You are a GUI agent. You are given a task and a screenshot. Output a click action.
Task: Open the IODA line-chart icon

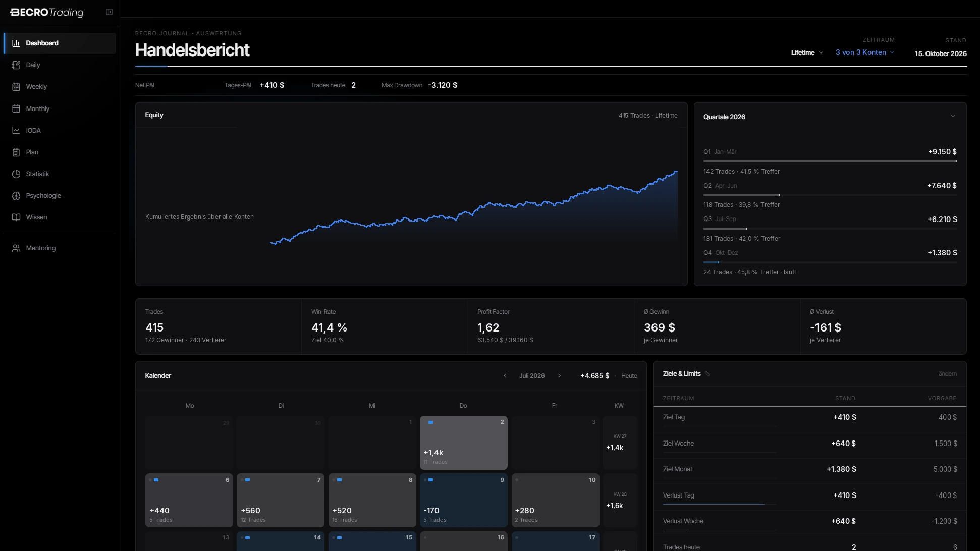[16, 130]
